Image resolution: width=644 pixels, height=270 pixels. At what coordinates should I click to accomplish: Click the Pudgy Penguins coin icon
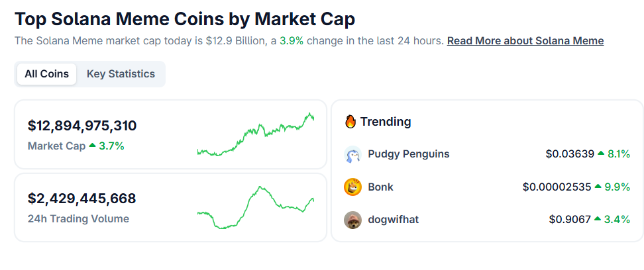352,154
